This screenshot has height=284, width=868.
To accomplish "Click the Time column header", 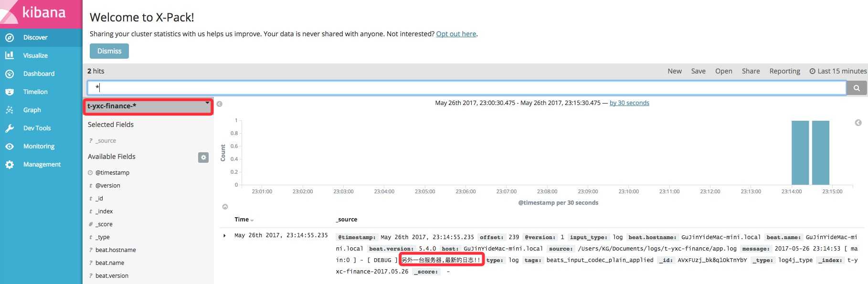I will coord(242,220).
